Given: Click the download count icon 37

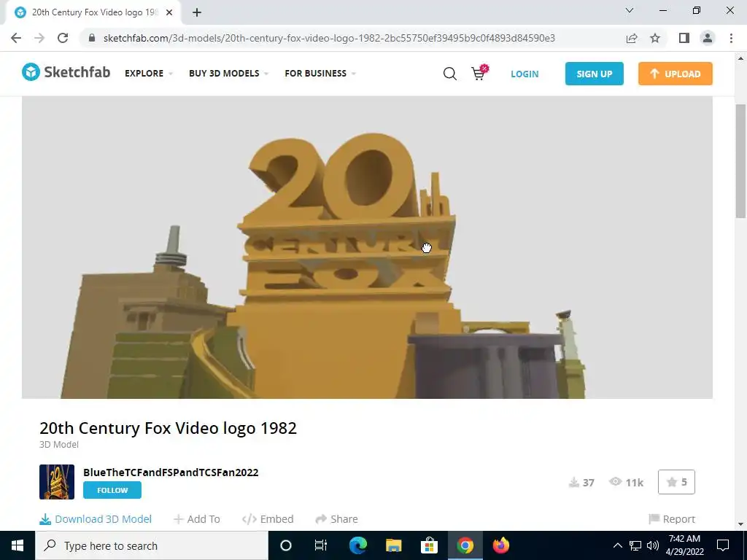Looking at the screenshot, I should [573, 483].
